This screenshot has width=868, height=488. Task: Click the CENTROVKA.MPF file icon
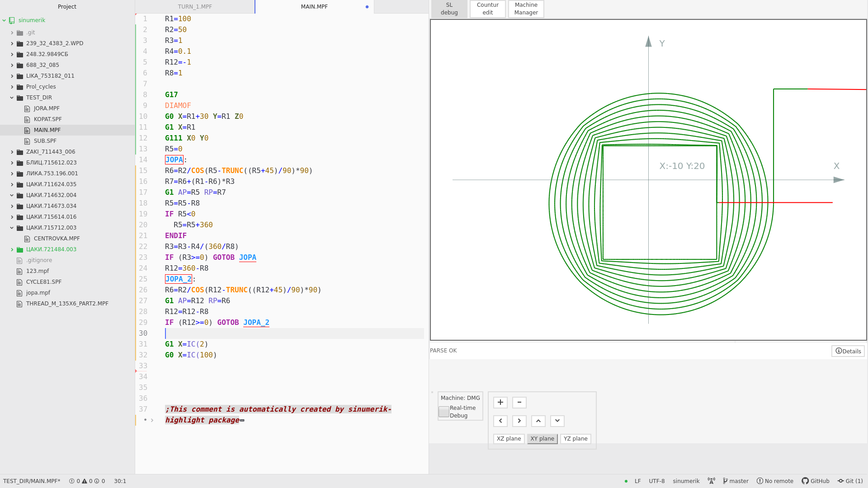[27, 239]
